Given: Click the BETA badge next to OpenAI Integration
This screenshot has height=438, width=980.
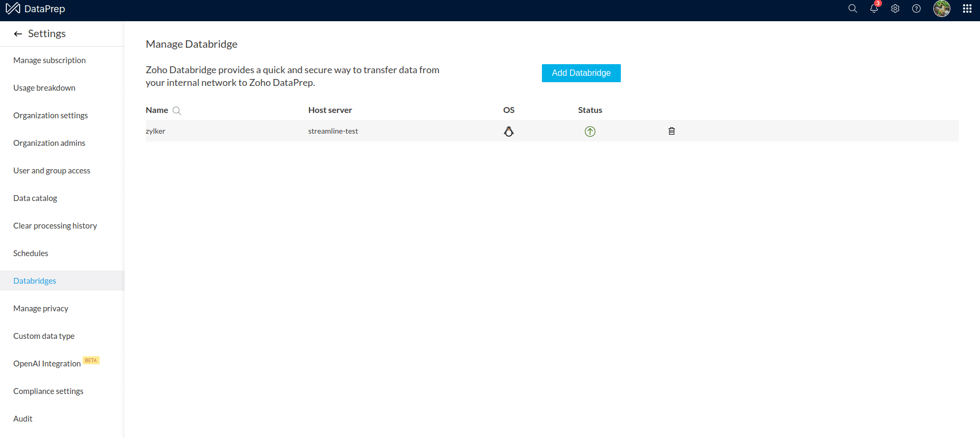Looking at the screenshot, I should (x=91, y=361).
